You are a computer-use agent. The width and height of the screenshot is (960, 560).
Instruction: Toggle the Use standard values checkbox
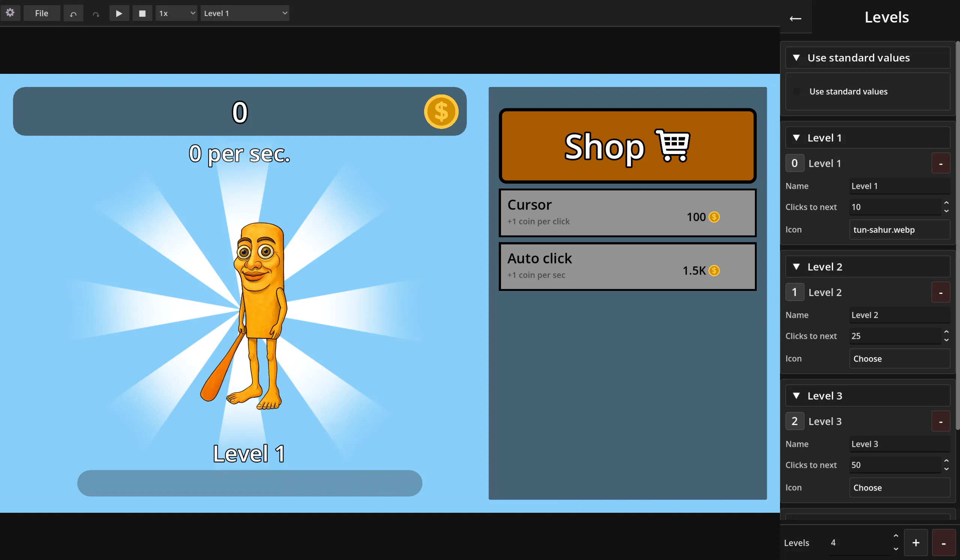pos(796,91)
